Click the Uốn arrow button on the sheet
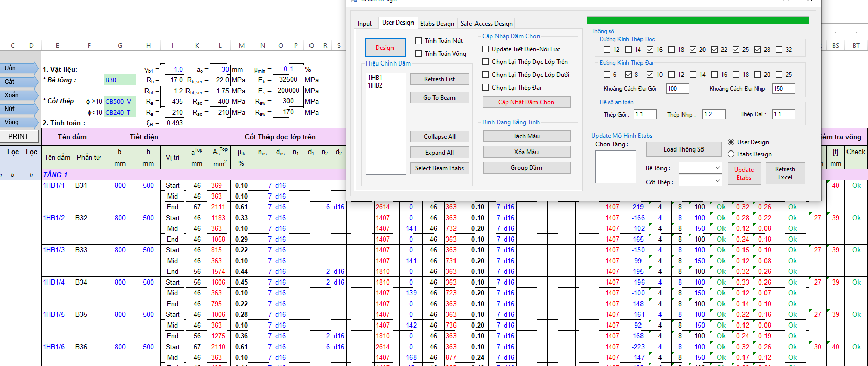The width and height of the screenshot is (868, 366). click(x=19, y=68)
